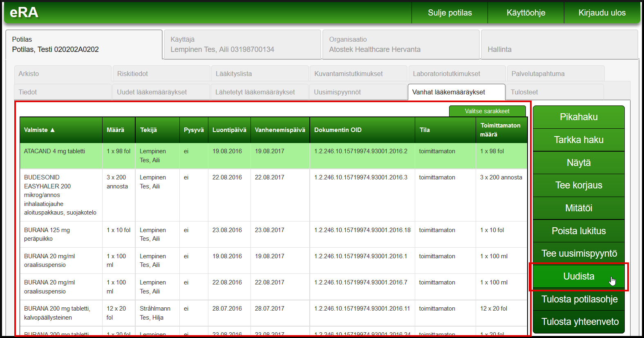Click the Poista lukitus button
This screenshot has height=338, width=644.
[x=579, y=231]
